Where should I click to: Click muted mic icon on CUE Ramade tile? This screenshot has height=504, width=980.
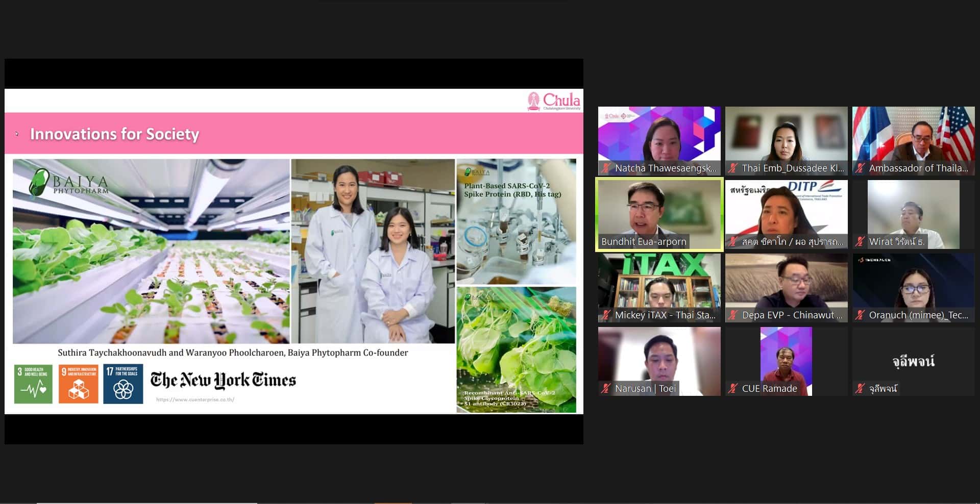pos(733,388)
